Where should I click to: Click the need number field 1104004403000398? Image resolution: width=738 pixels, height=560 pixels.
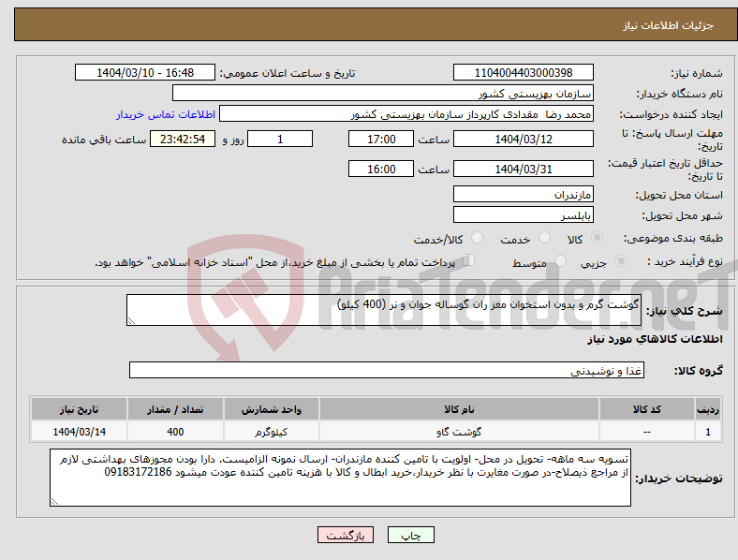(523, 72)
